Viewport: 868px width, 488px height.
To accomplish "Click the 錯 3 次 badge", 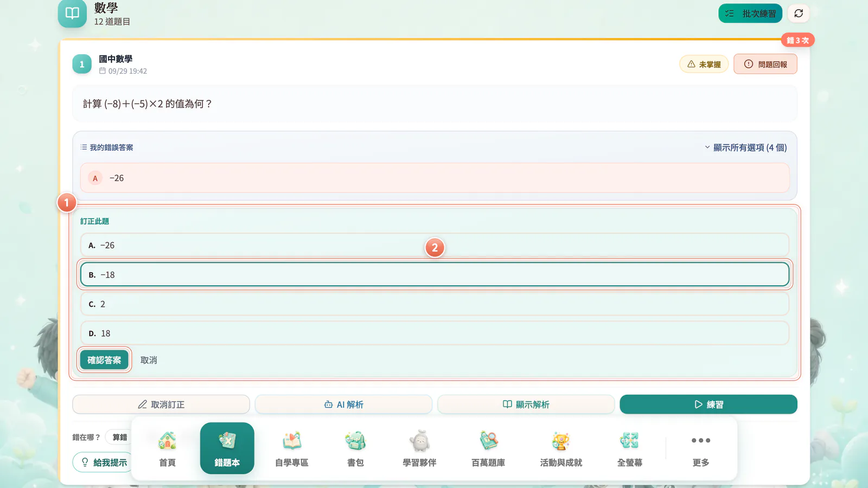I will [x=797, y=40].
